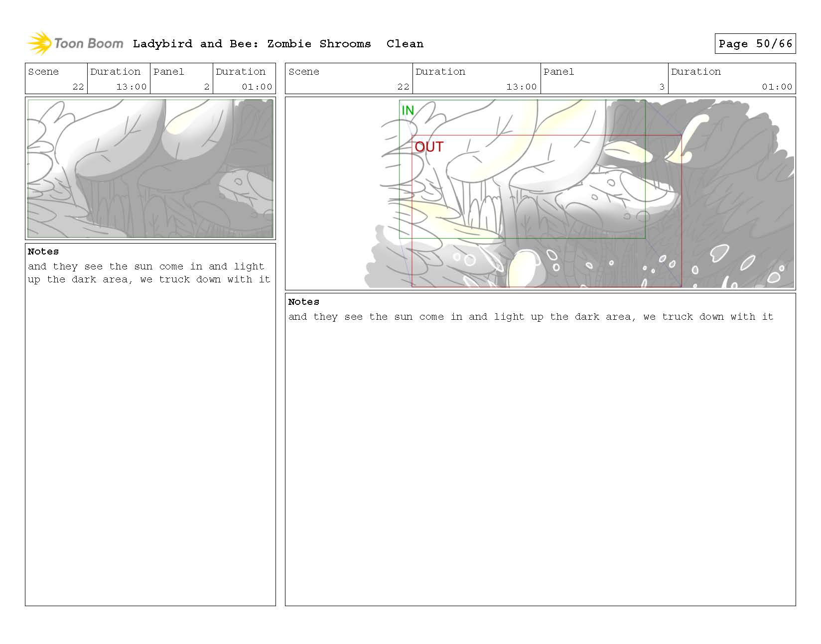
Task: Click the panel 3 note text about the sun
Action: click(531, 317)
